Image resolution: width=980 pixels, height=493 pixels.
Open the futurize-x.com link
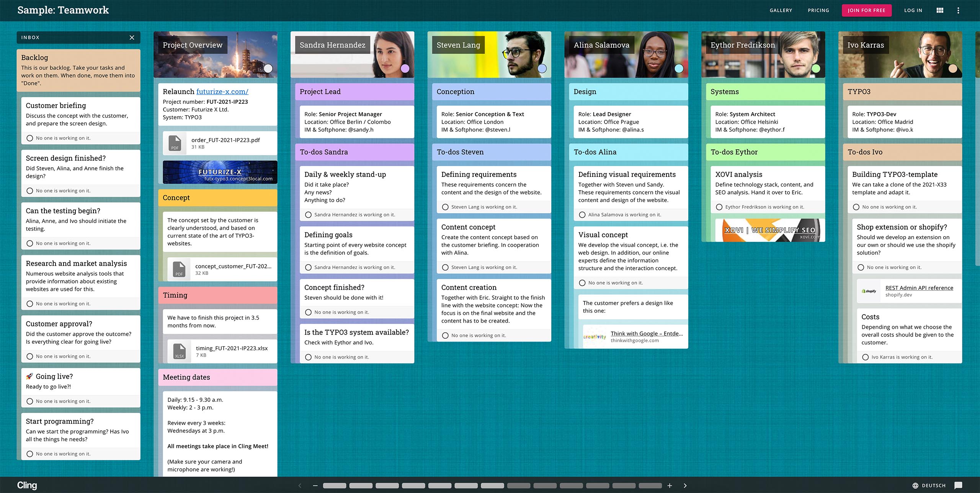222,91
